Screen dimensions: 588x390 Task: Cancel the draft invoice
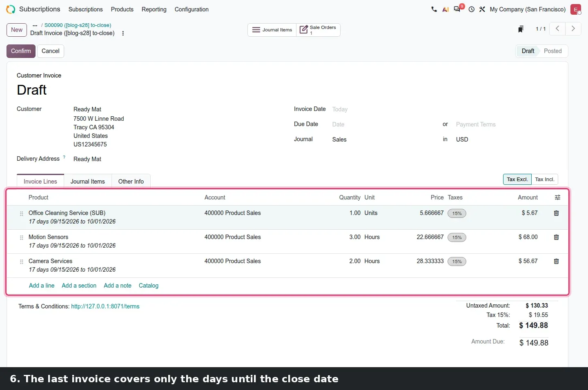tap(51, 51)
